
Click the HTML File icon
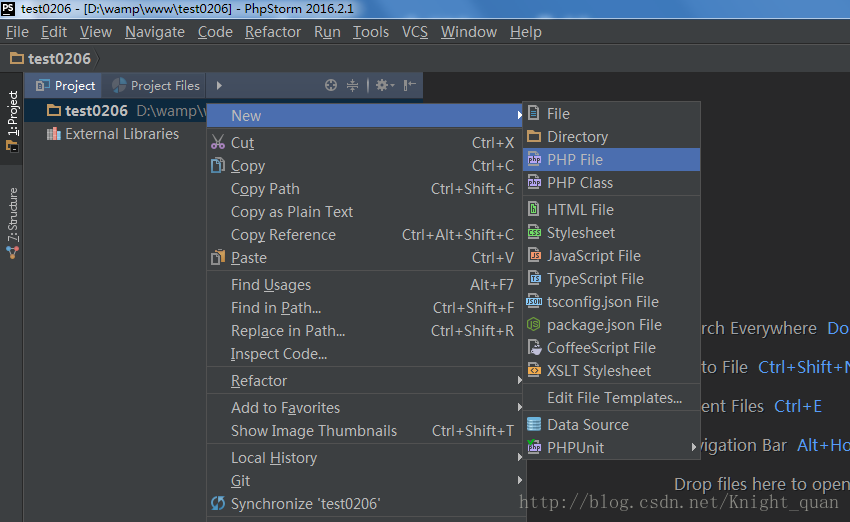(x=534, y=209)
